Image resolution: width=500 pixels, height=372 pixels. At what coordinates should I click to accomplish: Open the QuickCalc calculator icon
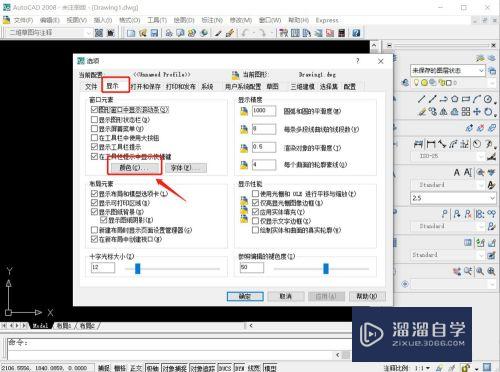click(x=342, y=33)
